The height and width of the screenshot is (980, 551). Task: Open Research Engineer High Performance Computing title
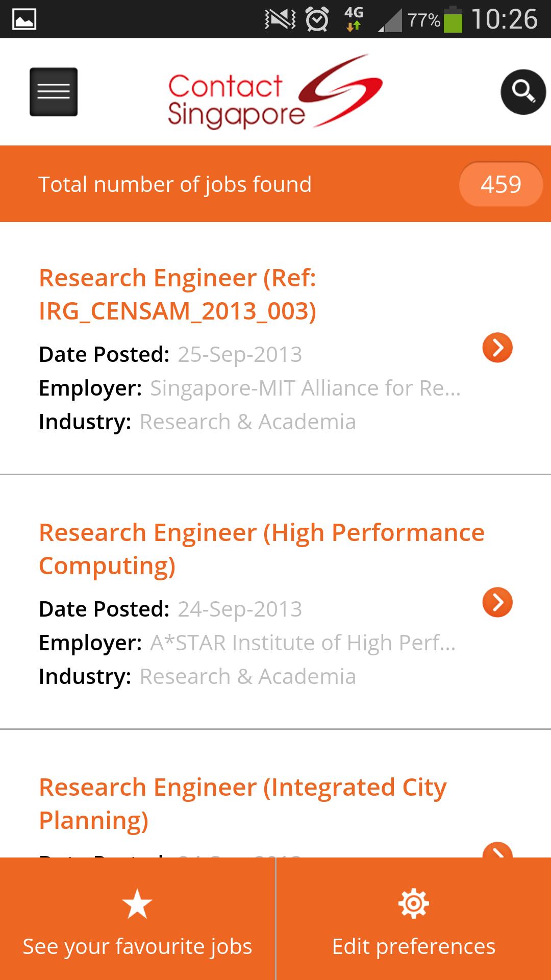pos(261,549)
